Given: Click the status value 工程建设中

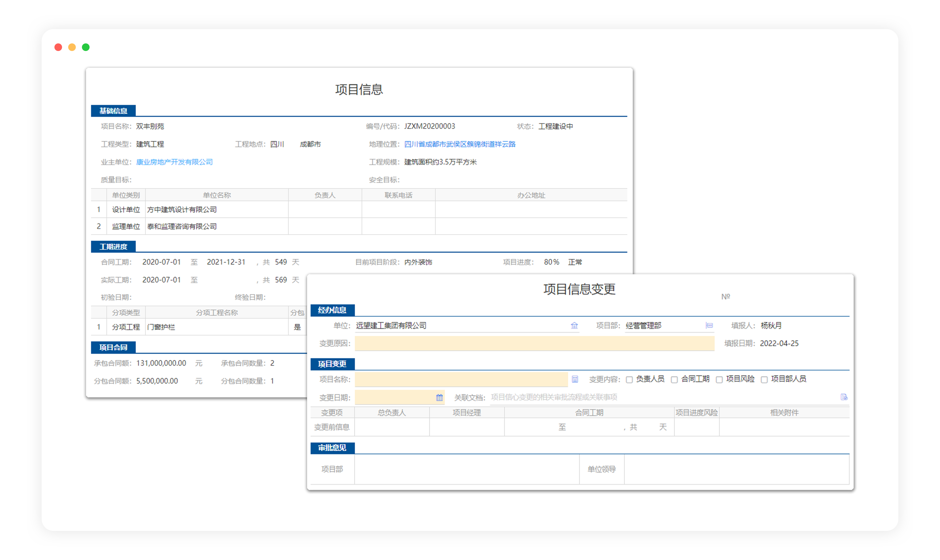Looking at the screenshot, I should coord(555,126).
